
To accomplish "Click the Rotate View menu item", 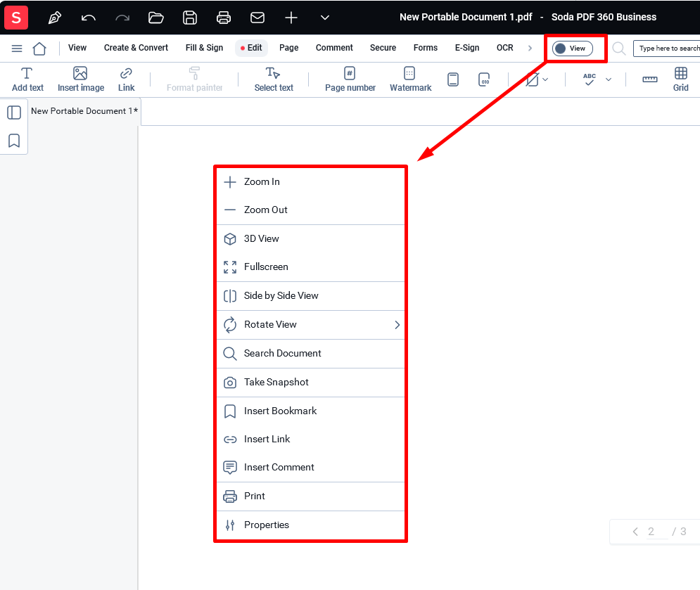I will (x=311, y=324).
